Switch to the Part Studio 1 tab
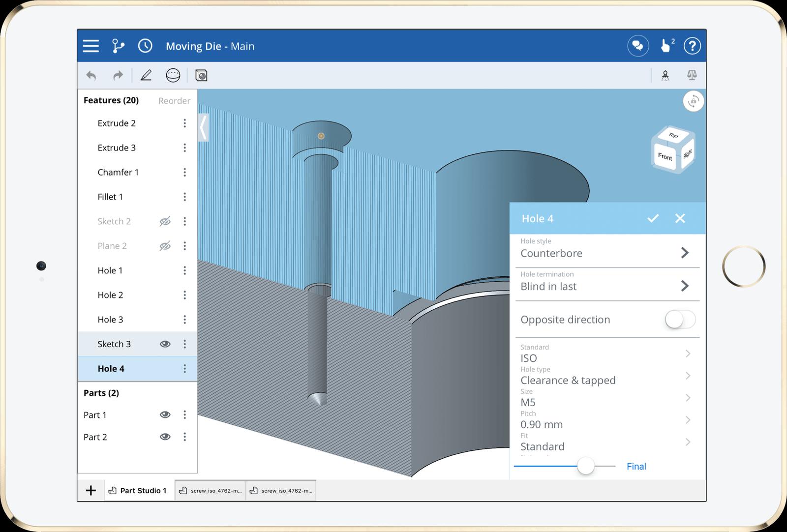Image resolution: width=787 pixels, height=532 pixels. pos(139,490)
